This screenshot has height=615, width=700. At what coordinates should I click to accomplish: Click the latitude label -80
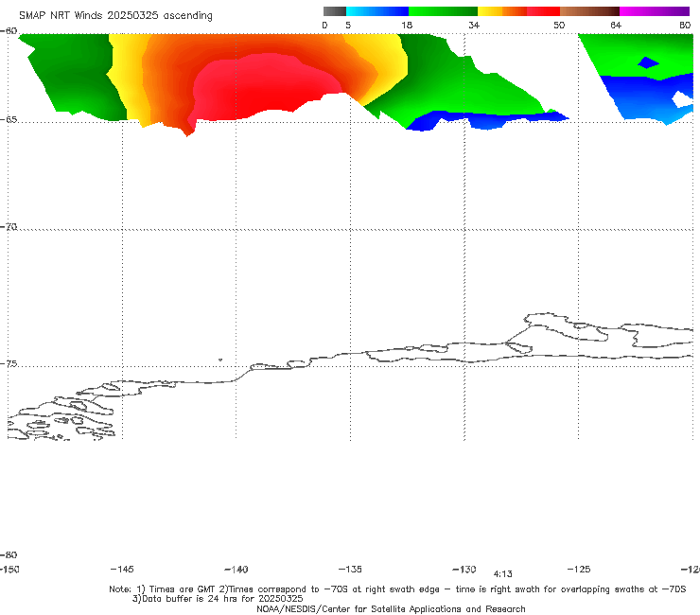9,554
